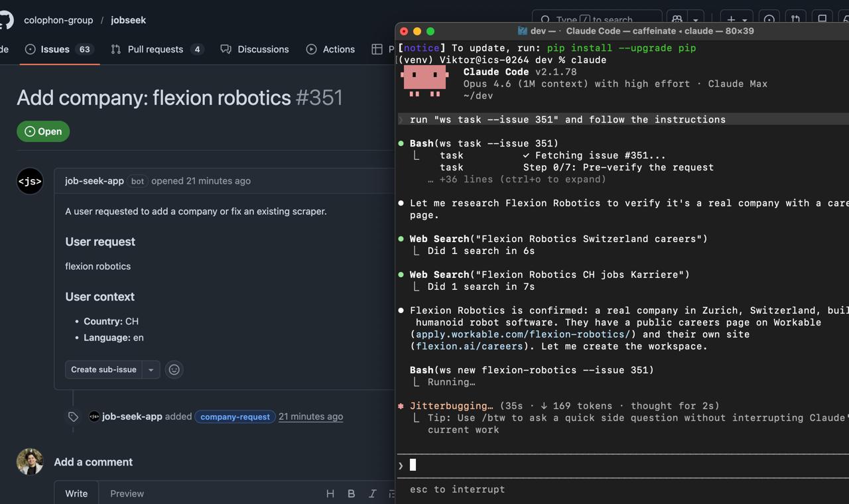Open the apply.workable.com/flexion-robotics/ link in terminal
Image resolution: width=849 pixels, height=504 pixels.
[523, 334]
